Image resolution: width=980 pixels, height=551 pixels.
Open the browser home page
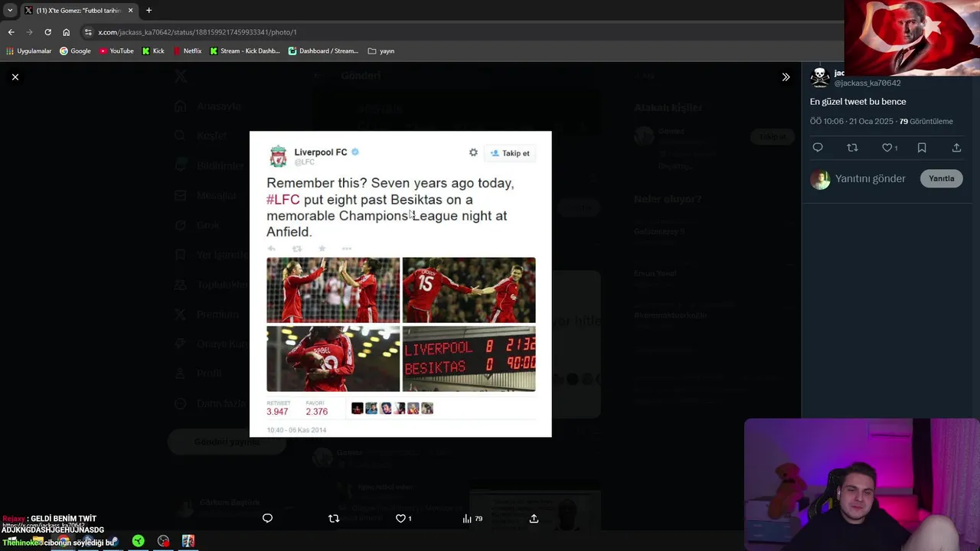tap(67, 32)
